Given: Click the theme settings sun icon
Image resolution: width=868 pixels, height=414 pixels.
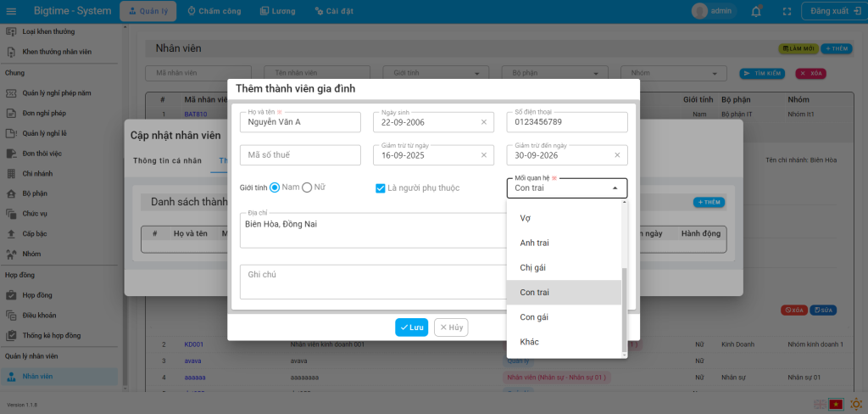Looking at the screenshot, I should pyautogui.click(x=854, y=404).
